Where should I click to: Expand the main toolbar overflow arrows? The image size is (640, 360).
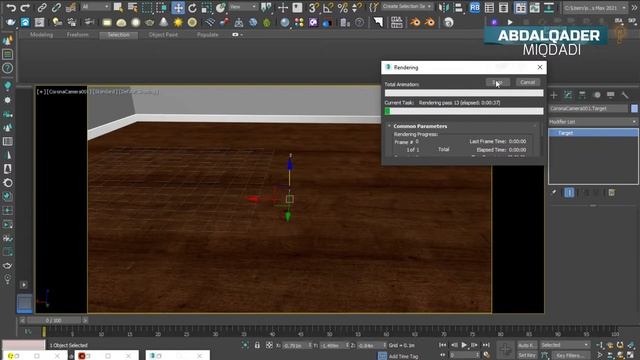tap(634, 7)
